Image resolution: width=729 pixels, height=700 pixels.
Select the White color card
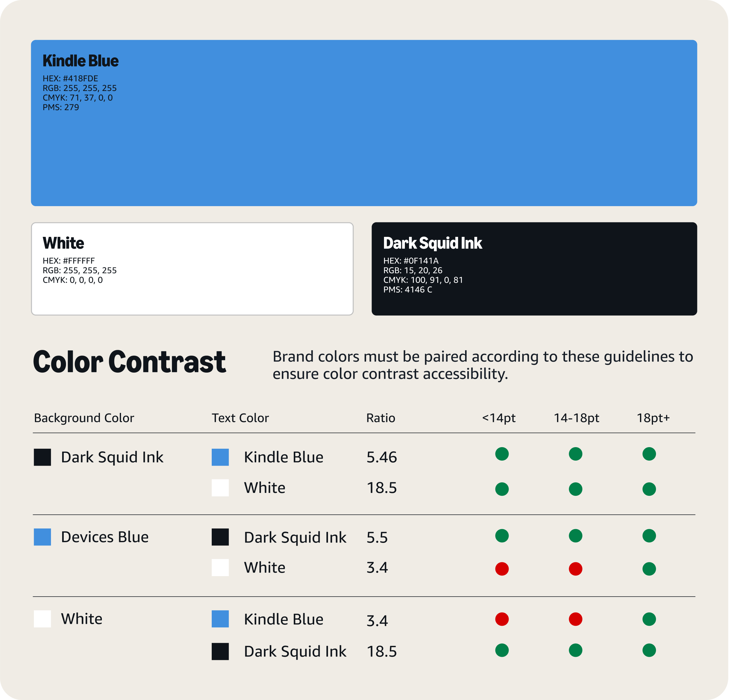[x=192, y=269]
